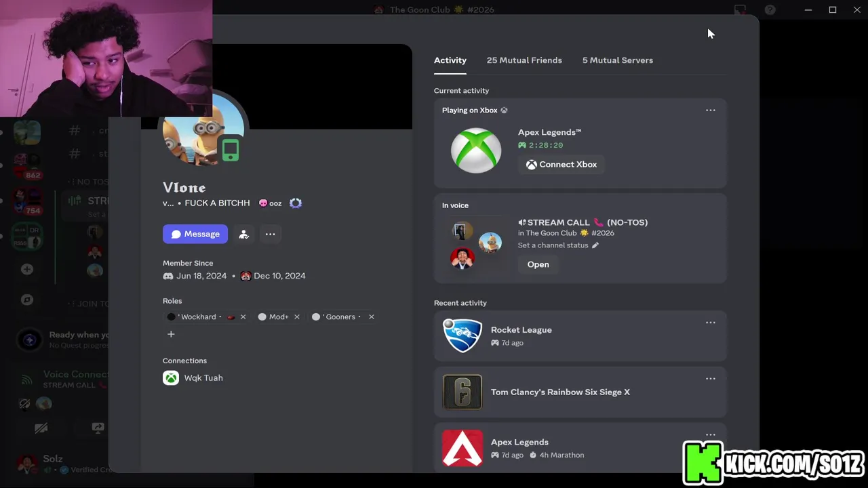The image size is (868, 488).
Task: Click the Rainbow Six Siege X icon
Action: [462, 392]
